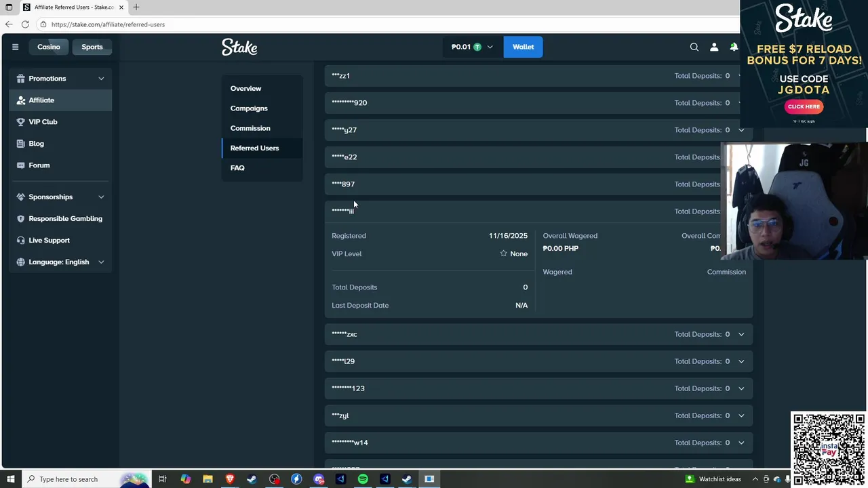Show hidden system tray icons
868x488 pixels.
[x=755, y=479]
